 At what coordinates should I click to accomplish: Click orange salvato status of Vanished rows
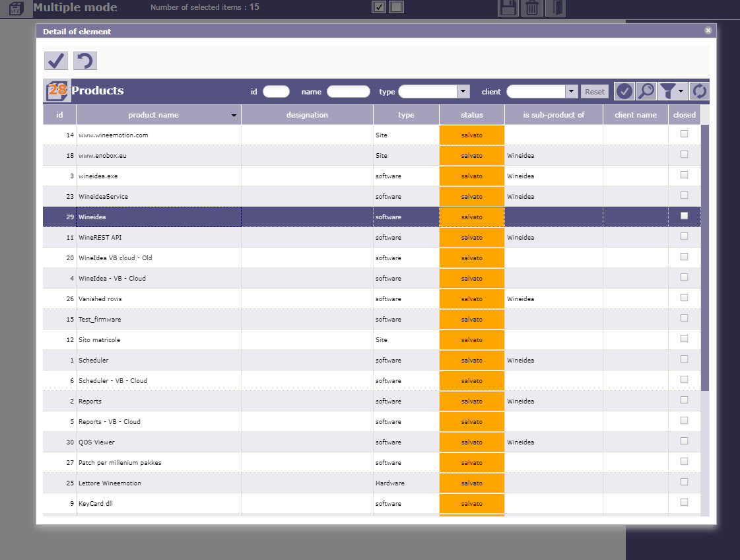pos(471,298)
